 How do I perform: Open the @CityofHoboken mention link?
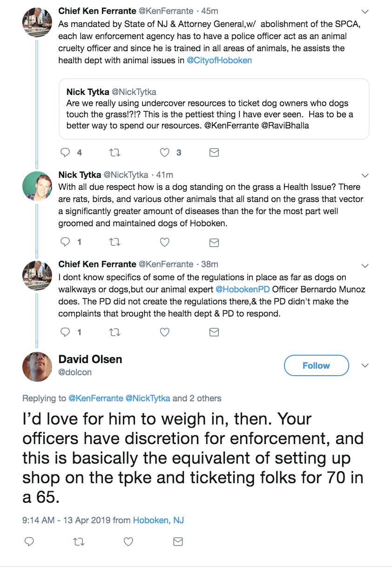point(219,61)
